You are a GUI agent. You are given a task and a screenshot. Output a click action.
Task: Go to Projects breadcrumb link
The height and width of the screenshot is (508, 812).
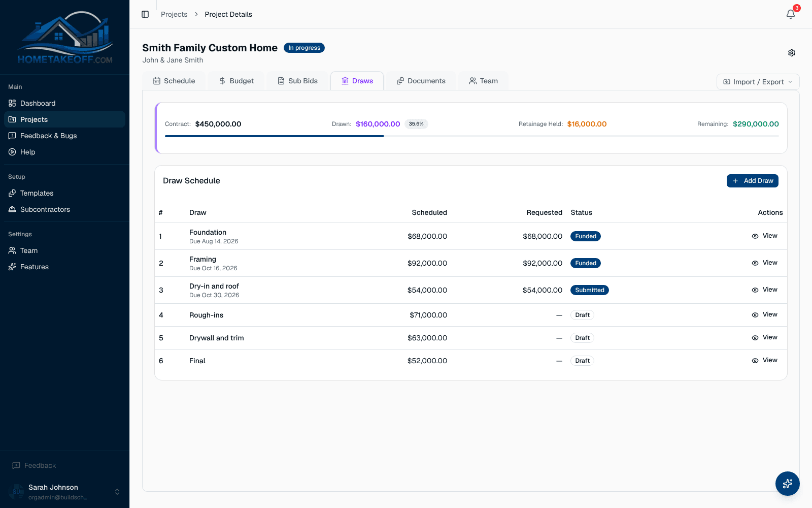pos(174,14)
